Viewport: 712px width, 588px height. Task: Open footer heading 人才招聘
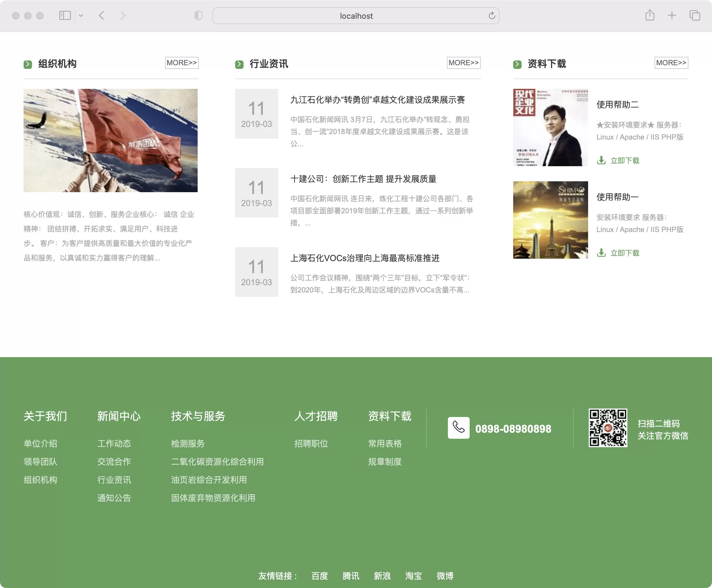[316, 416]
